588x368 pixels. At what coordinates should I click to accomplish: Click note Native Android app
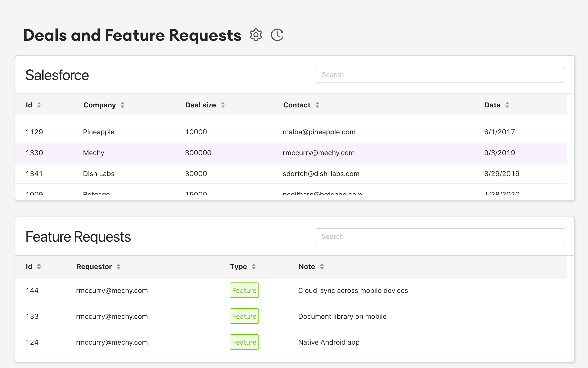(x=329, y=342)
